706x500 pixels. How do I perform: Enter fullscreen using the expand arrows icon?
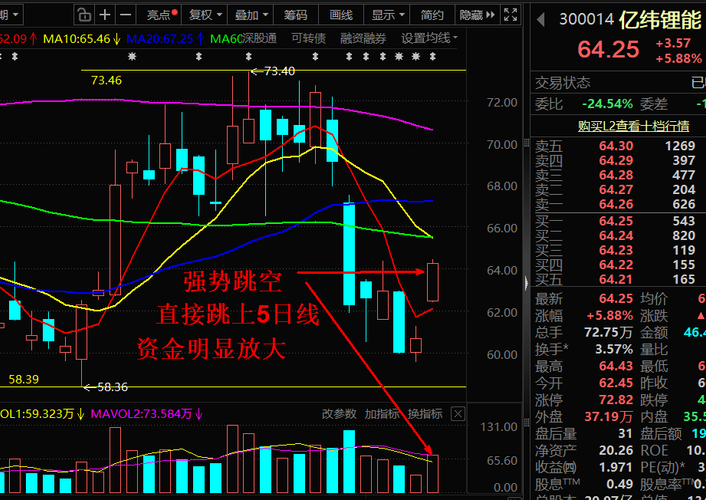click(x=510, y=15)
